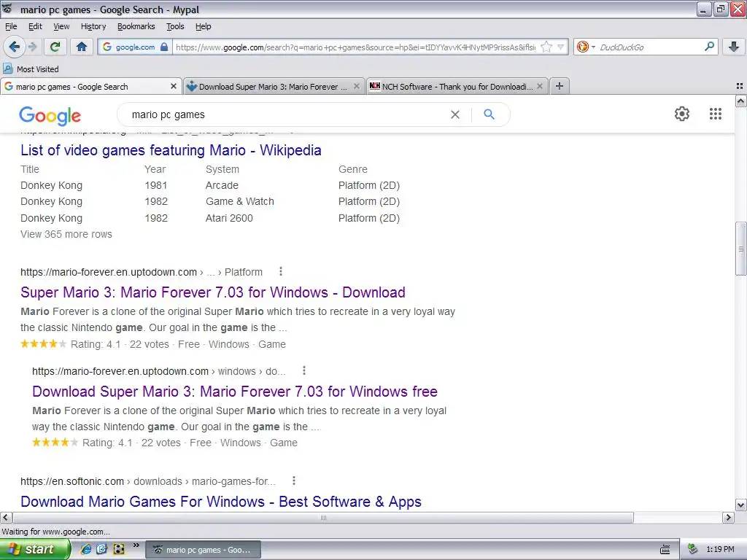
Task: Show the list all tabs button
Action: point(740,86)
